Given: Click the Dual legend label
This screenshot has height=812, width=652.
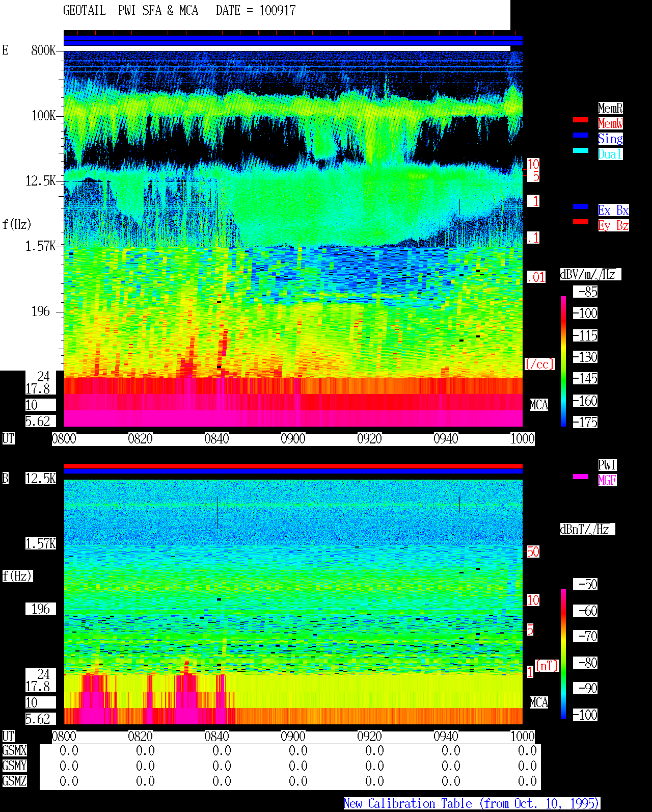Looking at the screenshot, I should click(x=610, y=154).
